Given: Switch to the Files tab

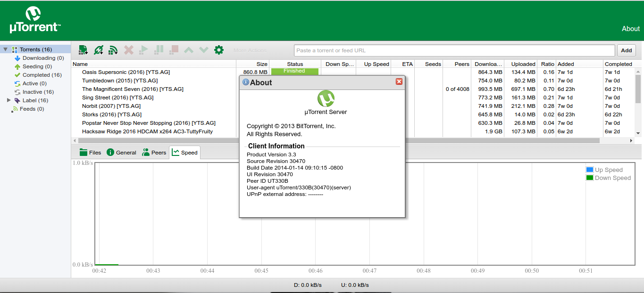Looking at the screenshot, I should pyautogui.click(x=90, y=152).
